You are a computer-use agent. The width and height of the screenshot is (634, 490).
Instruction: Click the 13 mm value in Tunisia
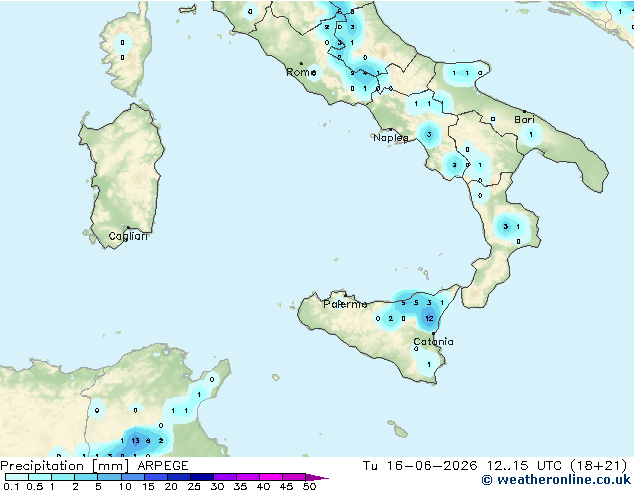[135, 441]
